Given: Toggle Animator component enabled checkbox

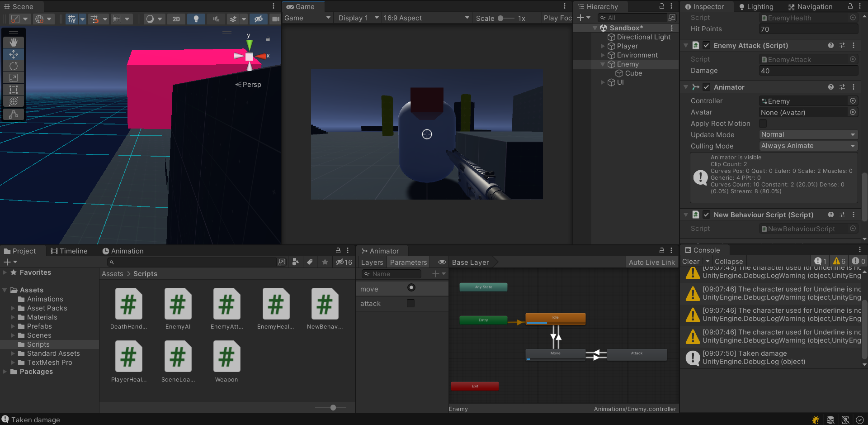Looking at the screenshot, I should click(x=706, y=87).
